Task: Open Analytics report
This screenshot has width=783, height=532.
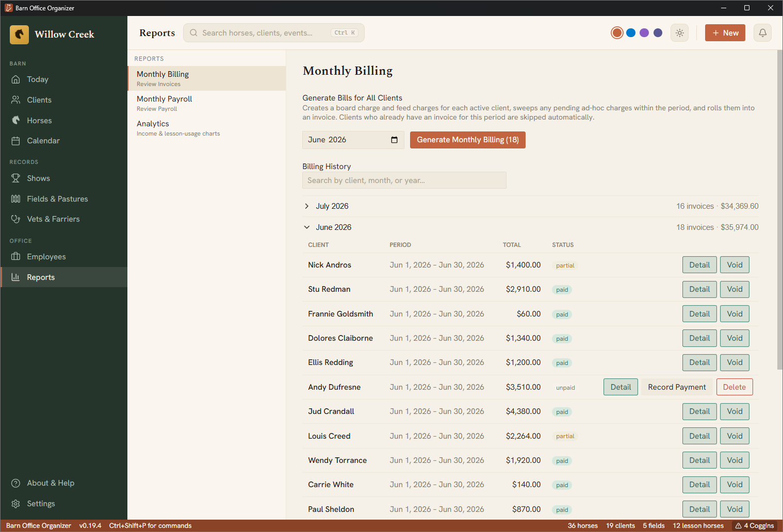Action: click(207, 128)
